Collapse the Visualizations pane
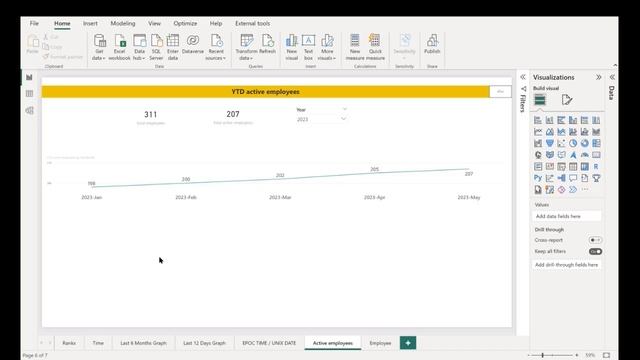The image size is (640, 360). coord(598,77)
